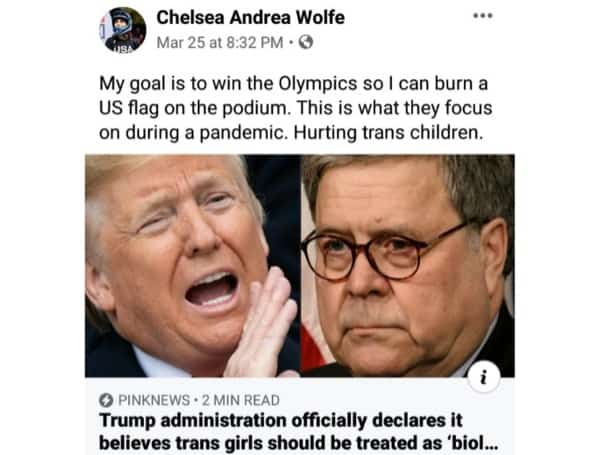The width and height of the screenshot is (600, 455).
Task: Open the post options three-dot menu
Action: [483, 16]
